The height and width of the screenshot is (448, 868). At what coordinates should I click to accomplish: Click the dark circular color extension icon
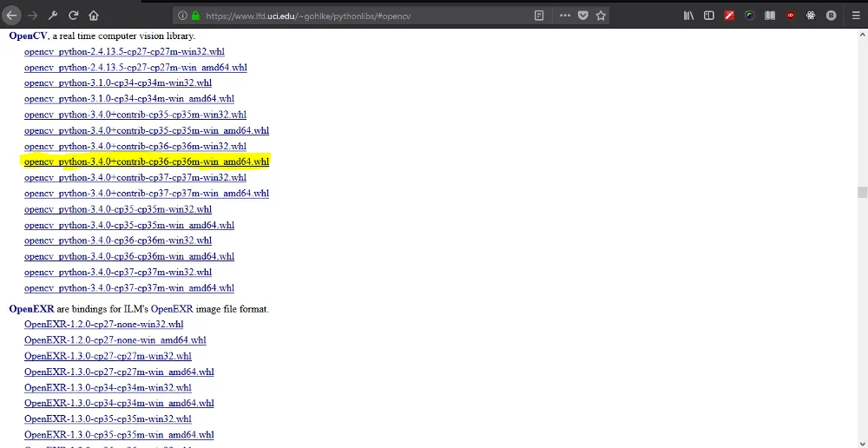pos(750,16)
